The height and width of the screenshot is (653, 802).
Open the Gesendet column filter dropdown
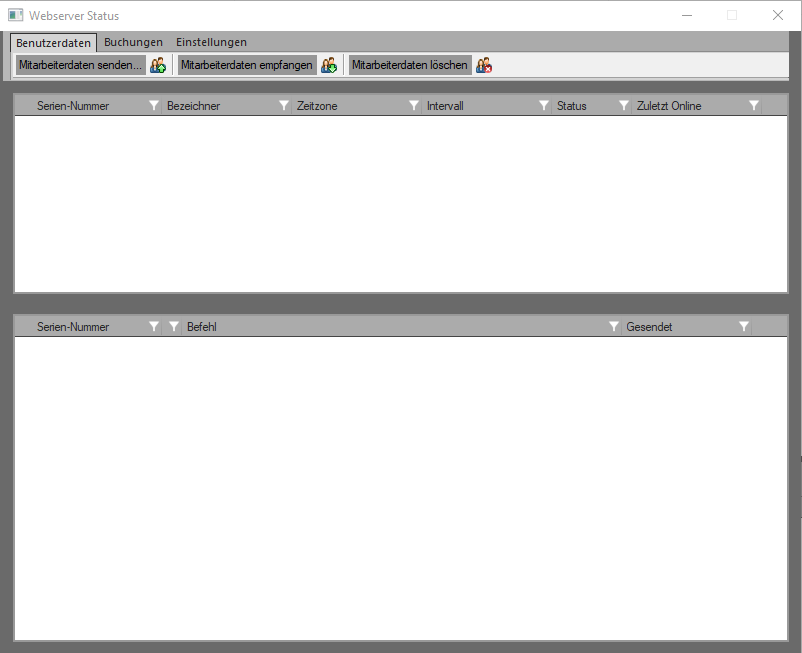pyautogui.click(x=744, y=327)
